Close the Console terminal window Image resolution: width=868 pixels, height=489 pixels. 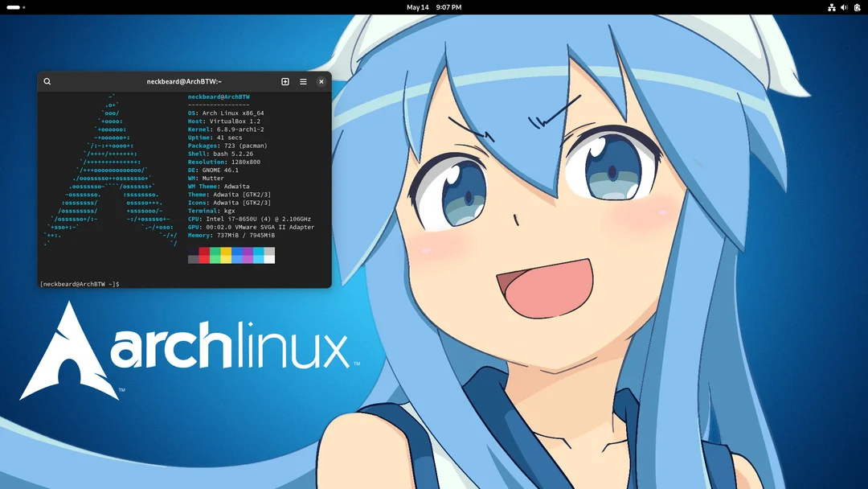tap(321, 81)
